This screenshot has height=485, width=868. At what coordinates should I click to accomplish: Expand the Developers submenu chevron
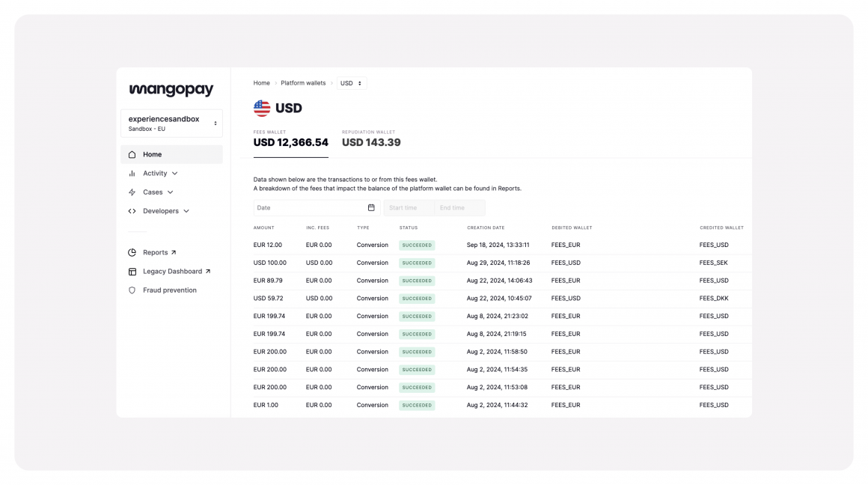point(186,211)
